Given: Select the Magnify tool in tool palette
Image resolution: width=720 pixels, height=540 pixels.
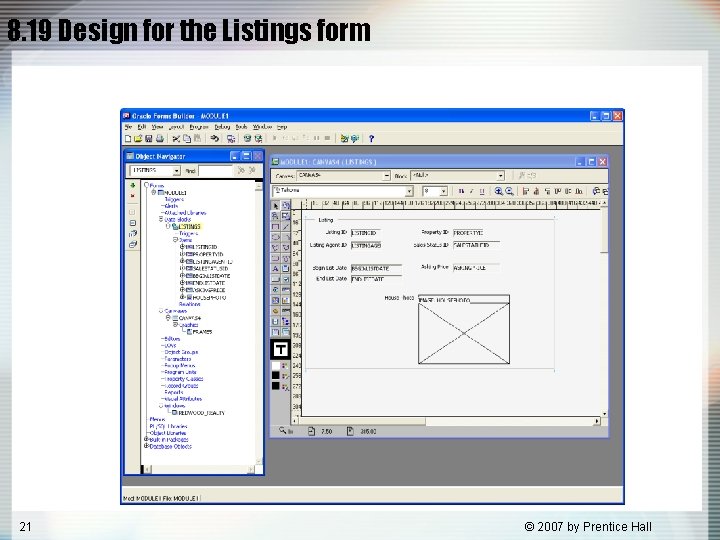Looking at the screenshot, I should click(x=276, y=216).
